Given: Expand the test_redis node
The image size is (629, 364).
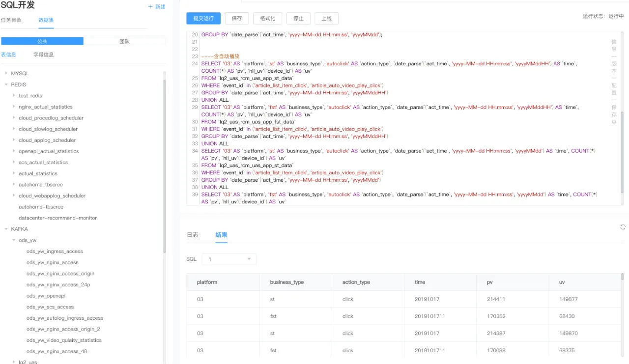Looking at the screenshot, I should 14,95.
